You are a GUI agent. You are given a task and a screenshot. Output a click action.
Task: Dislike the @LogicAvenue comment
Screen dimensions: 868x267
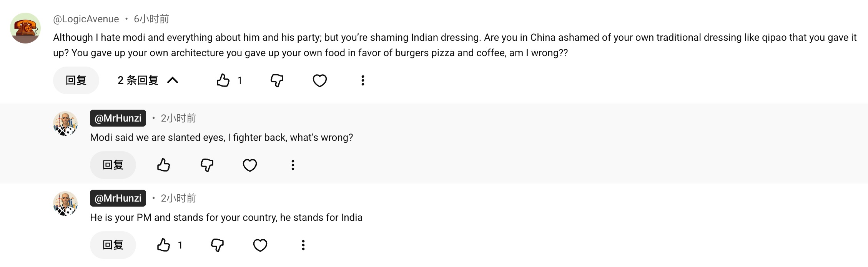tap(277, 80)
